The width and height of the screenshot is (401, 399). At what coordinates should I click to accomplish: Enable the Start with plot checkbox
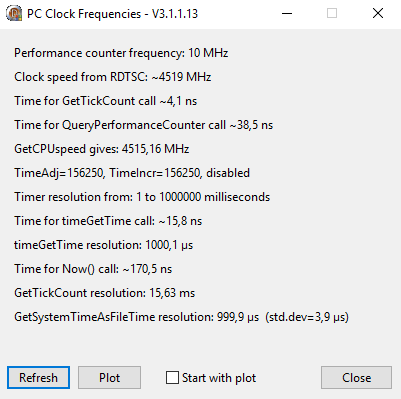coord(172,378)
